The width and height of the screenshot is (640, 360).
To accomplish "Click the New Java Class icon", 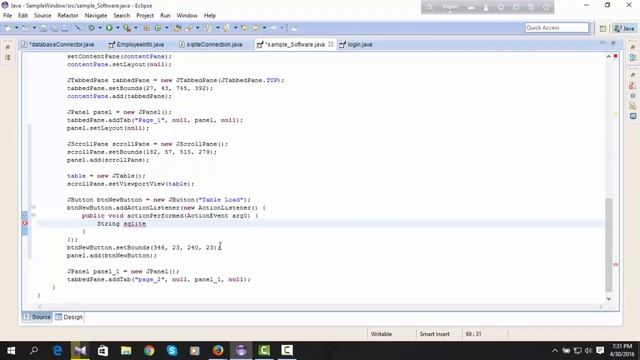I will (158, 28).
